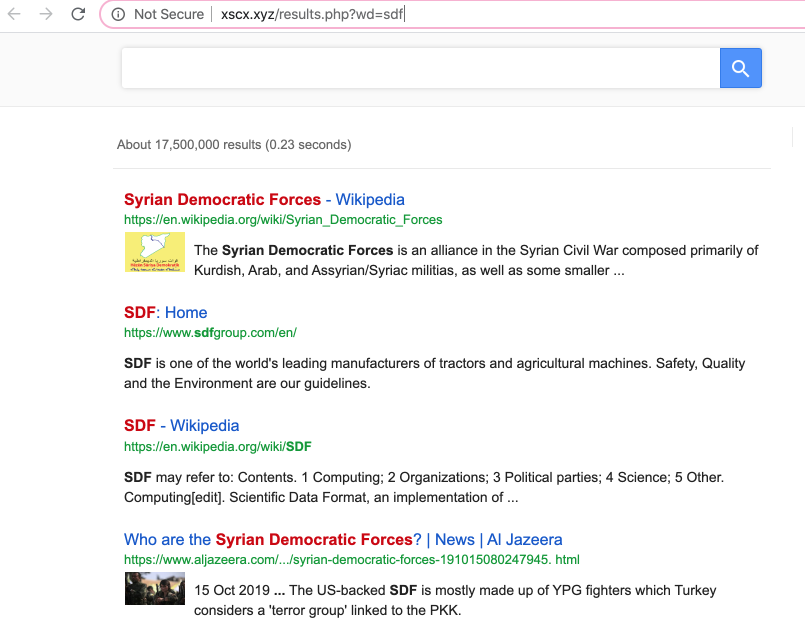Reload the page with the refresh icon
The image size is (805, 633).
click(78, 14)
